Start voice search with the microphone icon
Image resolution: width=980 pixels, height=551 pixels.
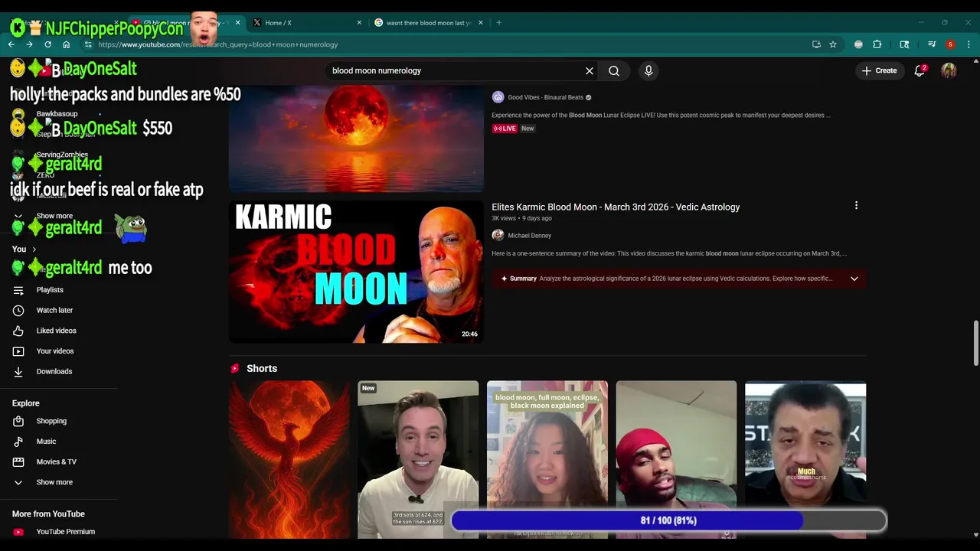(648, 70)
